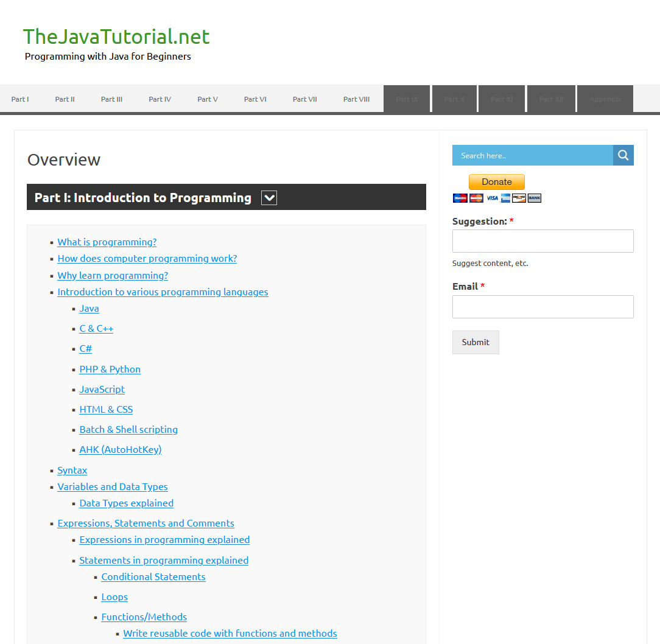Focus the Email input field

click(x=542, y=306)
